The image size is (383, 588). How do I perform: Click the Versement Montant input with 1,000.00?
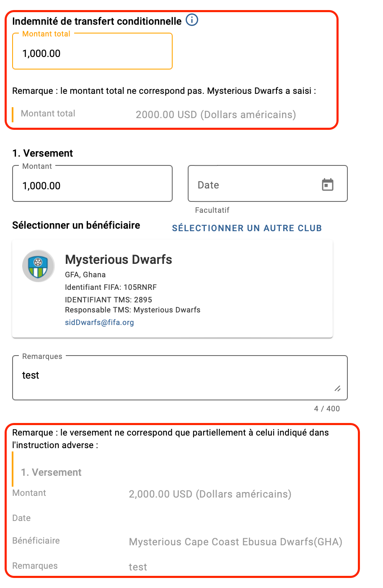(x=92, y=184)
